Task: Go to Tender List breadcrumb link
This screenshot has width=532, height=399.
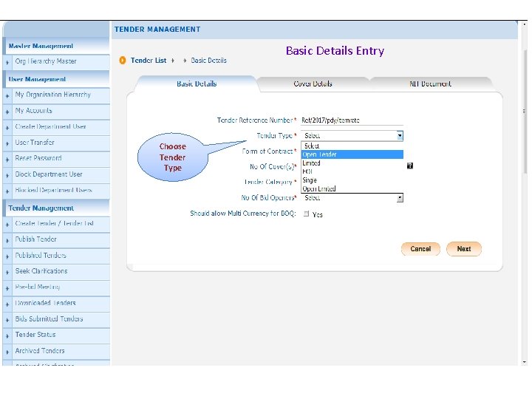Action: pyautogui.click(x=149, y=61)
